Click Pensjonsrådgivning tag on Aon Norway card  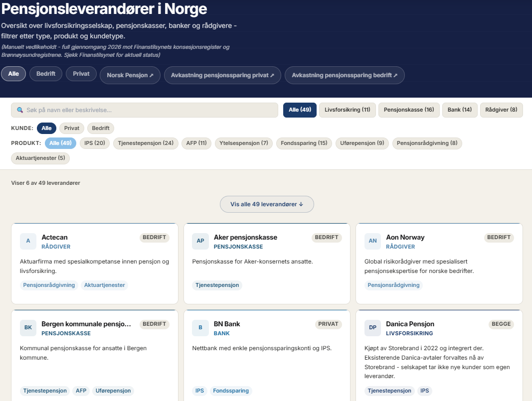pyautogui.click(x=393, y=285)
